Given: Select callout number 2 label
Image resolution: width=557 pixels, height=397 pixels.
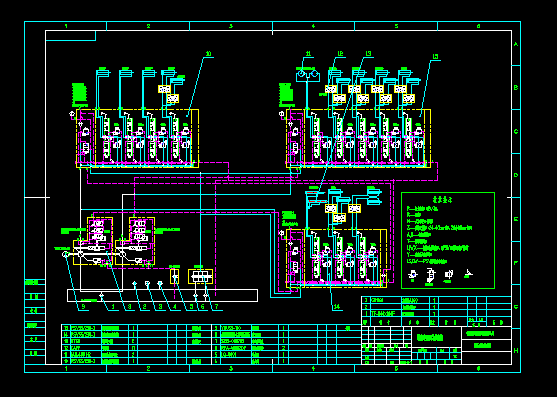Looking at the screenshot, I should (x=145, y=306).
